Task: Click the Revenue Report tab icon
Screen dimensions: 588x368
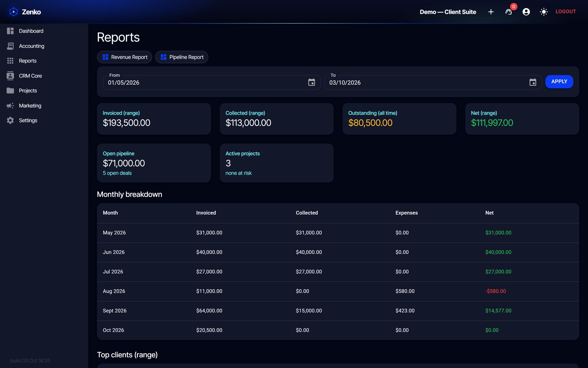Action: [x=105, y=57]
